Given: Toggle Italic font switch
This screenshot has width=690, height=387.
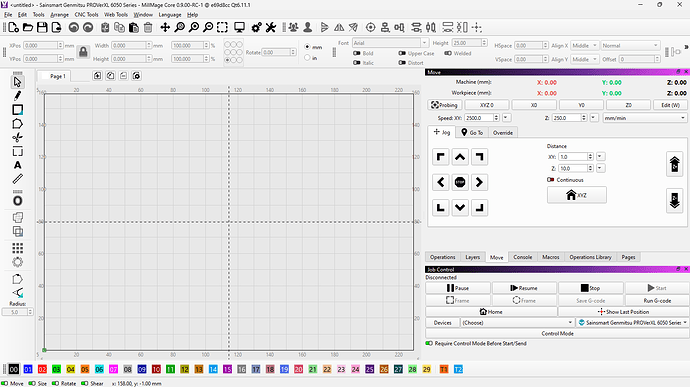Looking at the screenshot, I should [x=356, y=63].
